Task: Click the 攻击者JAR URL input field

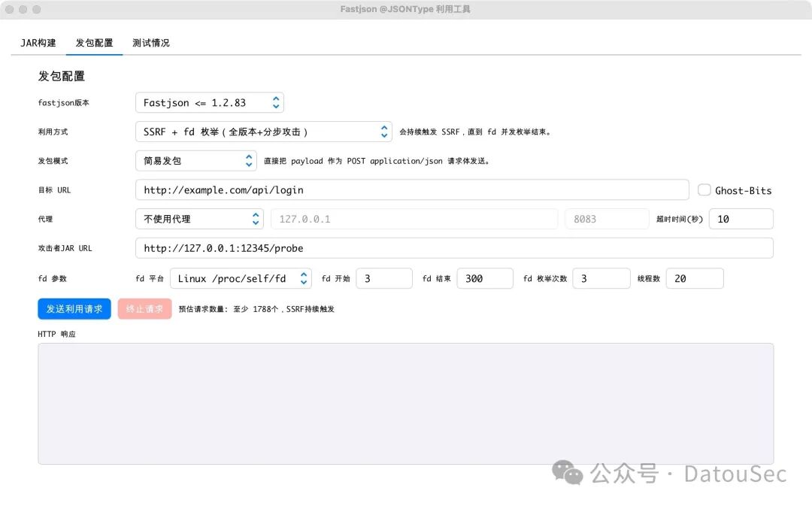Action: pos(454,248)
